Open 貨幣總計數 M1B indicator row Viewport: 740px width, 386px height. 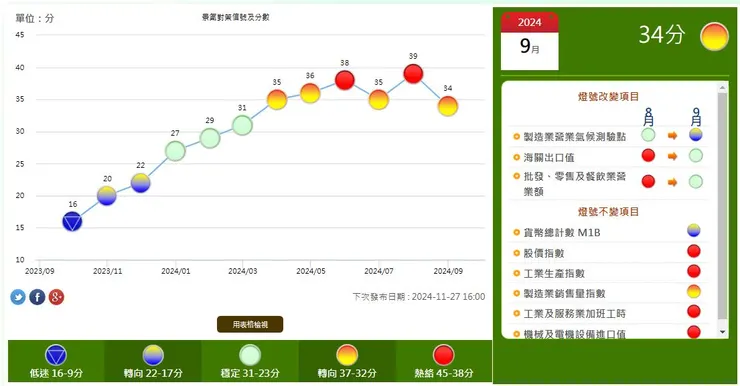[x=608, y=232]
